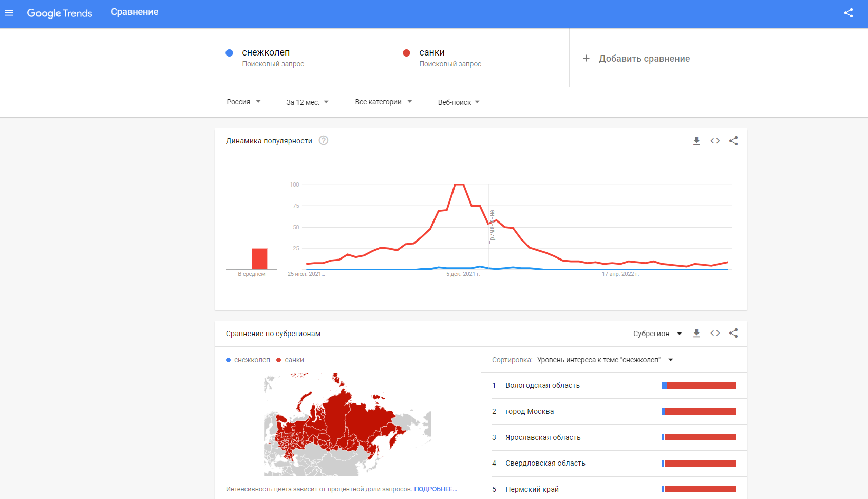This screenshot has height=499, width=868.
Task: Download the subregion comparison data
Action: [x=696, y=334]
